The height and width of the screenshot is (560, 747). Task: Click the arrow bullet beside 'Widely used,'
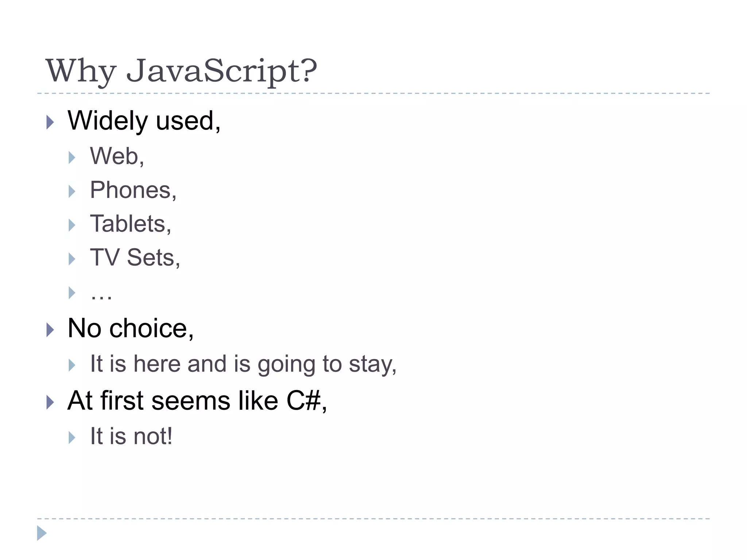pos(50,122)
